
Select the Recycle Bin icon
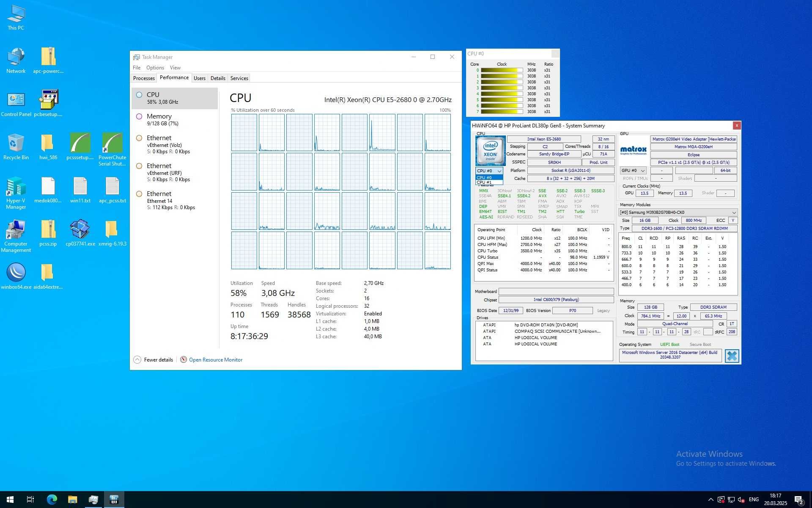click(16, 147)
